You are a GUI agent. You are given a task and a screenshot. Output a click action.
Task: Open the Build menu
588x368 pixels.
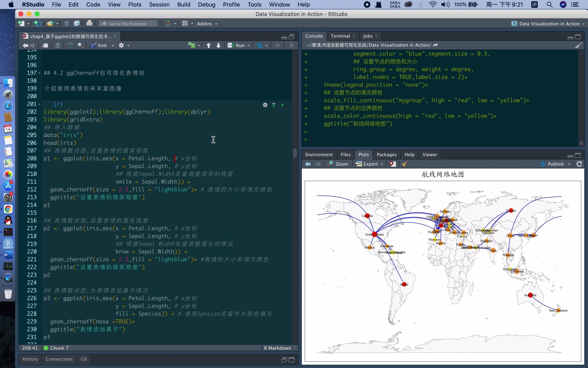(x=184, y=5)
